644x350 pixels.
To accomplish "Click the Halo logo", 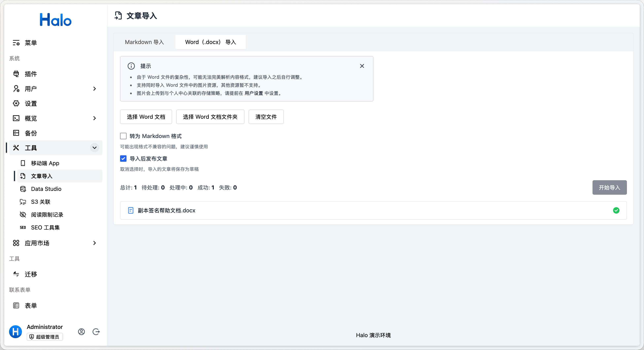I will pyautogui.click(x=56, y=20).
